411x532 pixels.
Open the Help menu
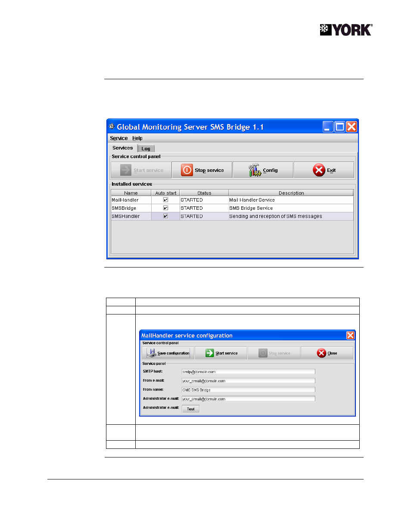pyautogui.click(x=137, y=138)
